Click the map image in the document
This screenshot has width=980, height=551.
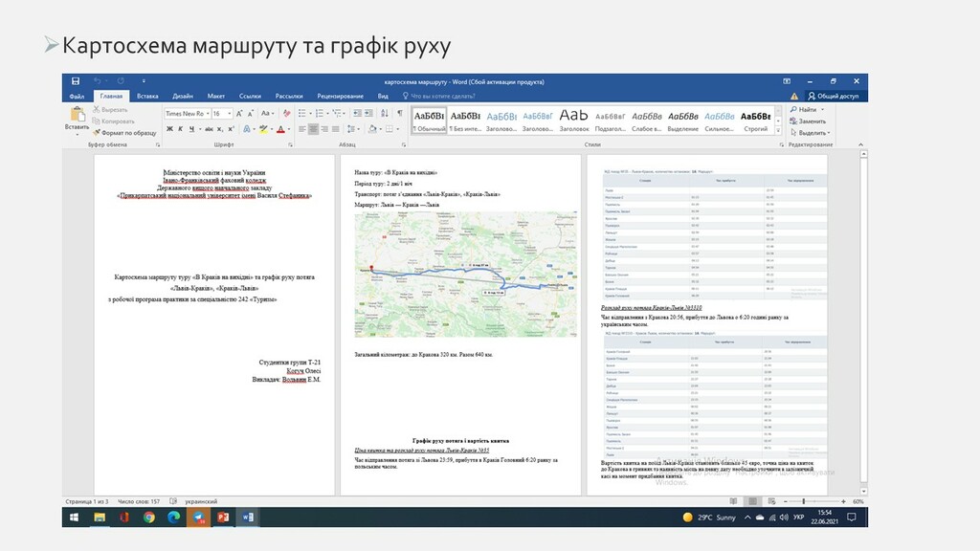[465, 275]
